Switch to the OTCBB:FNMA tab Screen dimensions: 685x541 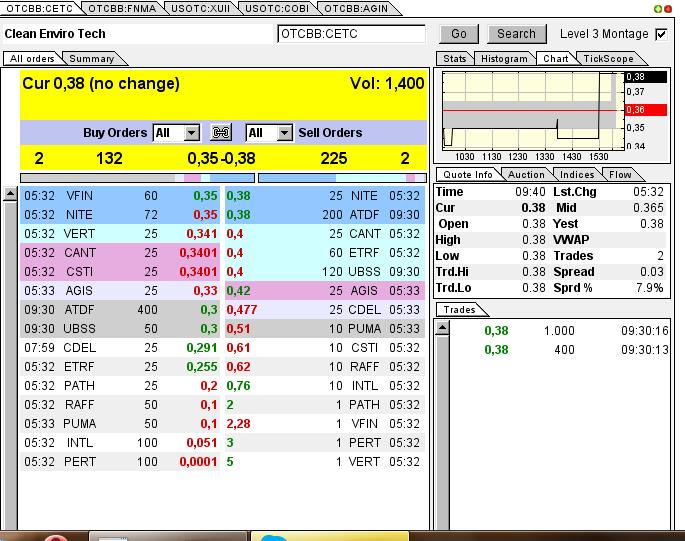pyautogui.click(x=122, y=9)
